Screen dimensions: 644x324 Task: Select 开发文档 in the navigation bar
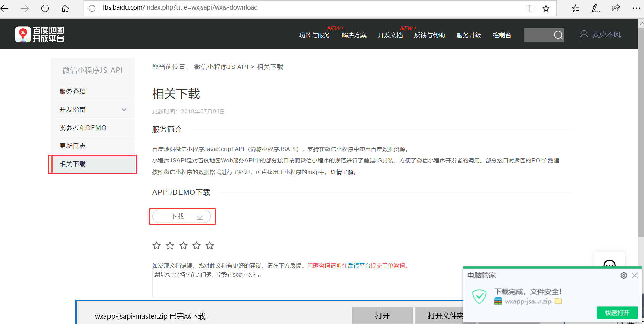tap(390, 35)
